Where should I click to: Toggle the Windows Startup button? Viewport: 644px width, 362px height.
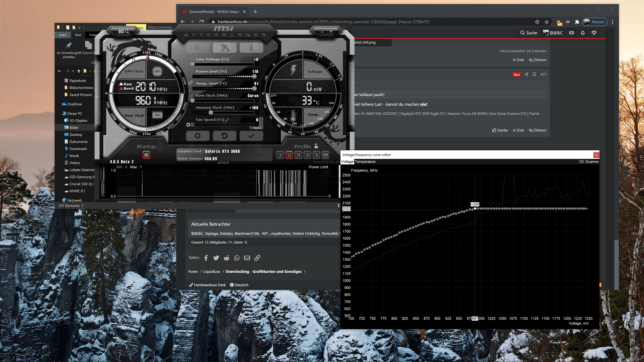(146, 155)
